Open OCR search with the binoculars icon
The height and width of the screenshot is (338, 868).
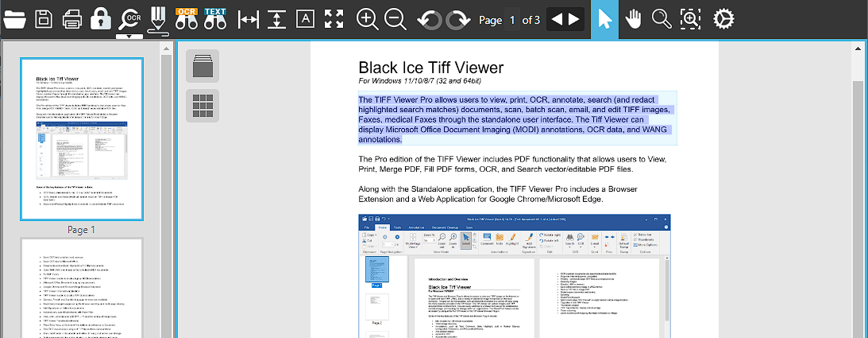(x=186, y=19)
